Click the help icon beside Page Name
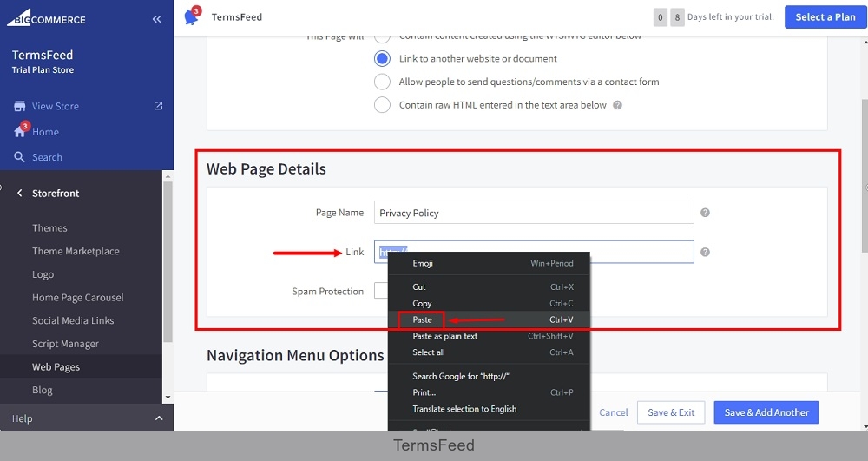Image resolution: width=868 pixels, height=461 pixels. [705, 213]
